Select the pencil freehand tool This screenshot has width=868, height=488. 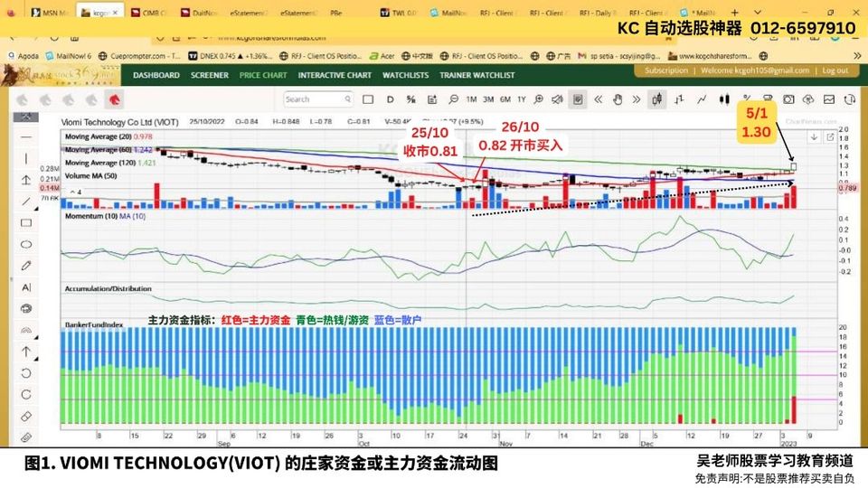pos(26,266)
